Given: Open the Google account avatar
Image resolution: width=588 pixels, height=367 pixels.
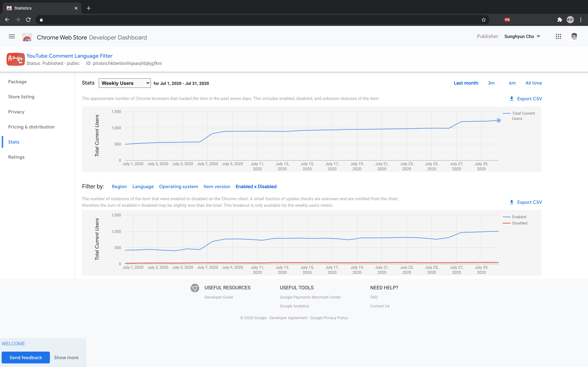Looking at the screenshot, I should pyautogui.click(x=574, y=36).
